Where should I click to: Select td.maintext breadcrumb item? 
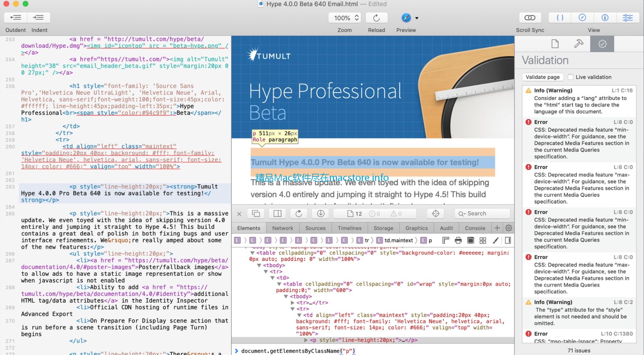[395, 240]
